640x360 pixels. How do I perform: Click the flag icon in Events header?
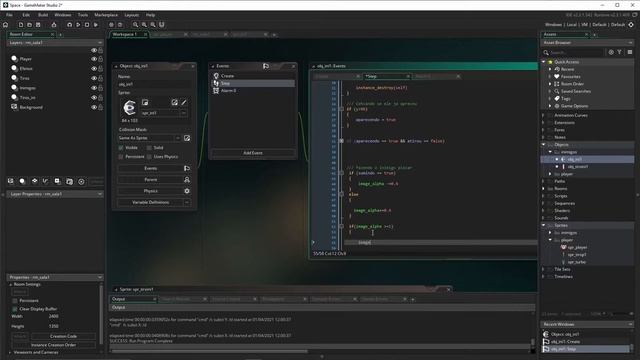tap(266, 66)
